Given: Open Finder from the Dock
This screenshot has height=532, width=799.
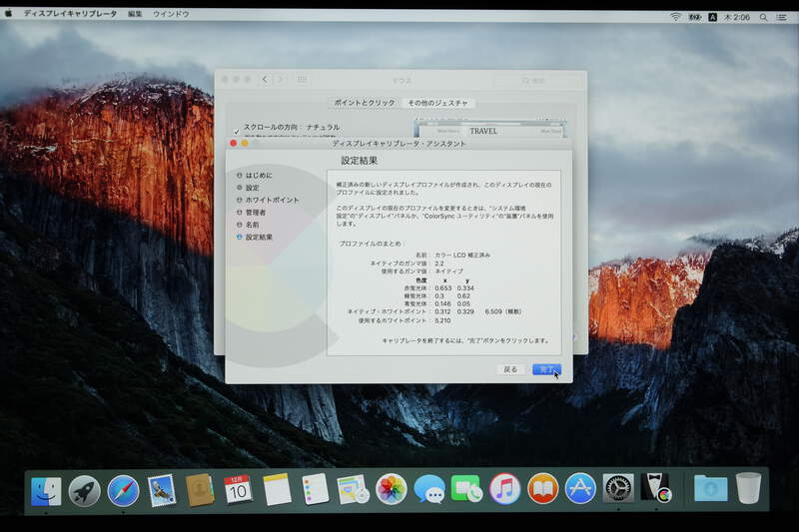Looking at the screenshot, I should [46, 490].
